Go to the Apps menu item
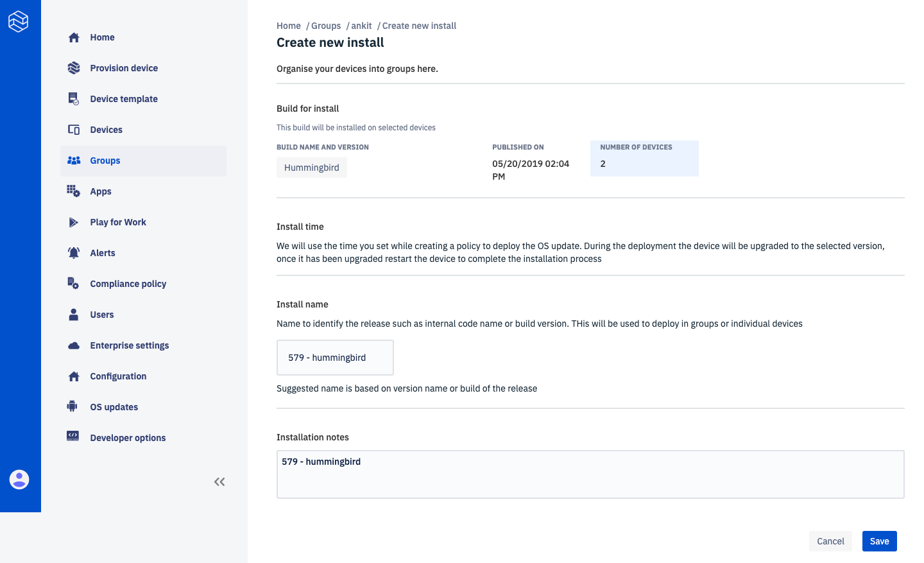Image resolution: width=924 pixels, height=563 pixels. point(101,191)
